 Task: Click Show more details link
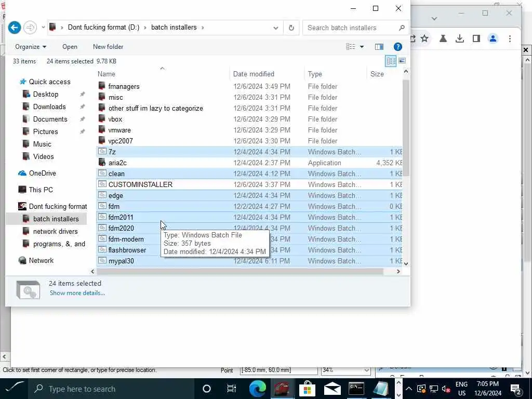pyautogui.click(x=77, y=293)
